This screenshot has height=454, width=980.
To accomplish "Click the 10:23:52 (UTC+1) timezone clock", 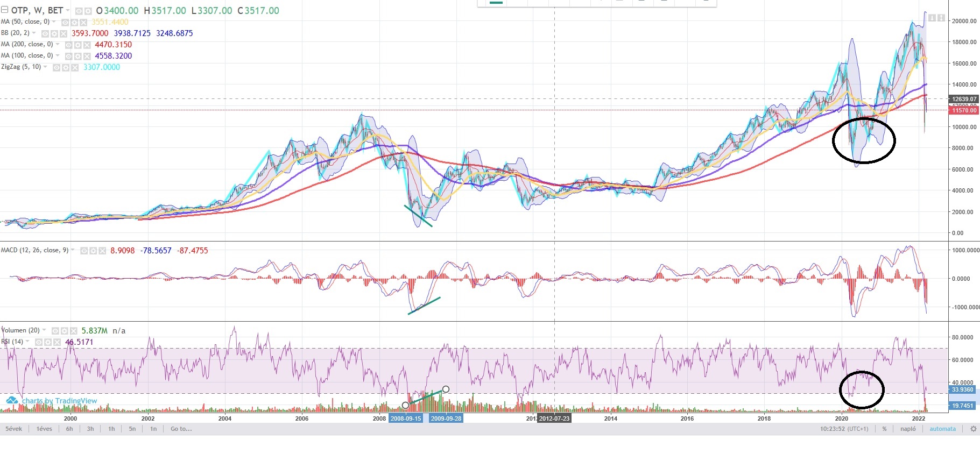I will pyautogui.click(x=844, y=429).
